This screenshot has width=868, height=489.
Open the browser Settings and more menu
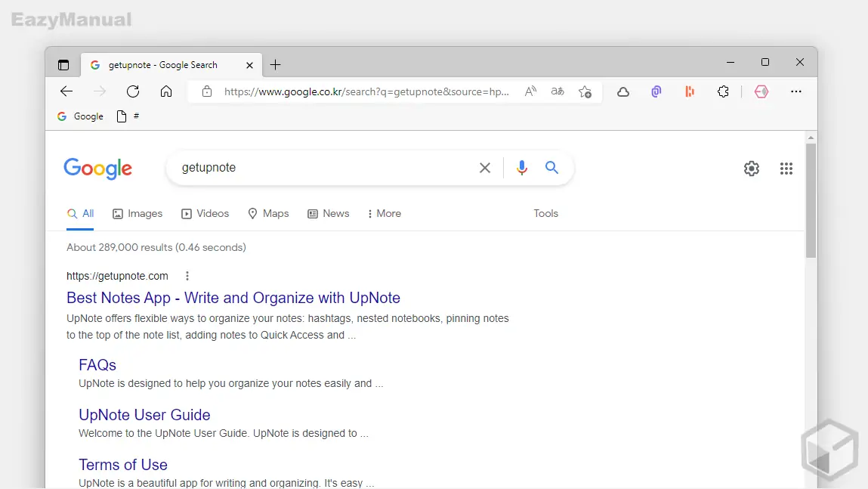[796, 91]
